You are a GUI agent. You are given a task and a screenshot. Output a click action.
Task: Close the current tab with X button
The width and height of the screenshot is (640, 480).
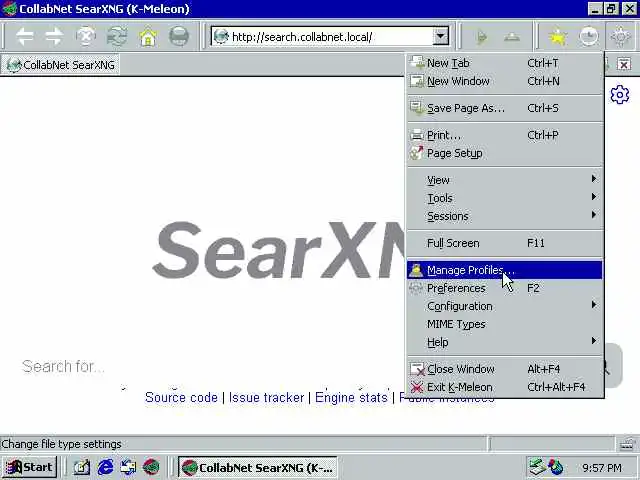click(624, 64)
